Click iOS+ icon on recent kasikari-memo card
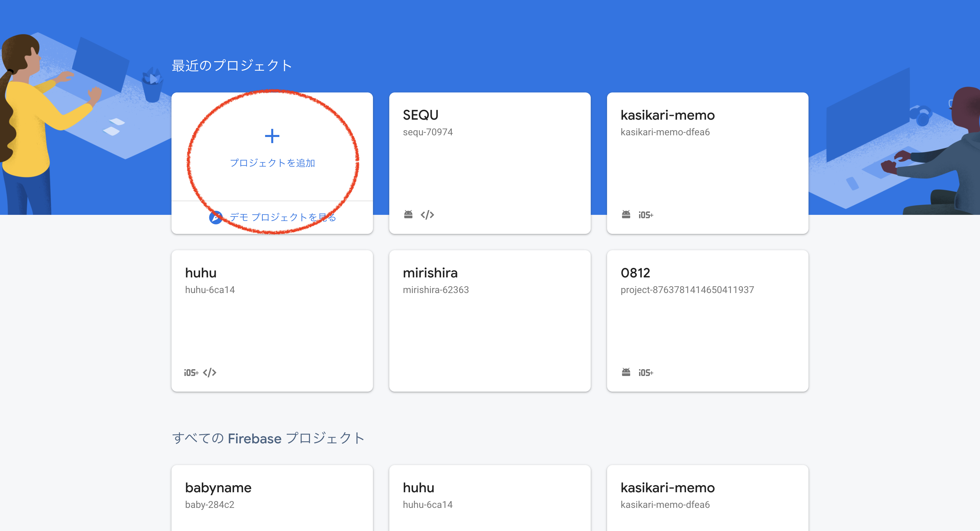The image size is (980, 531). click(x=646, y=215)
